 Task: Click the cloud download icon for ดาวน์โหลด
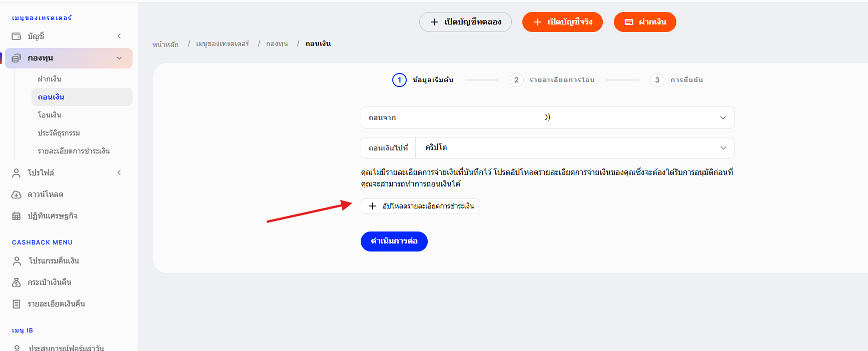[17, 194]
